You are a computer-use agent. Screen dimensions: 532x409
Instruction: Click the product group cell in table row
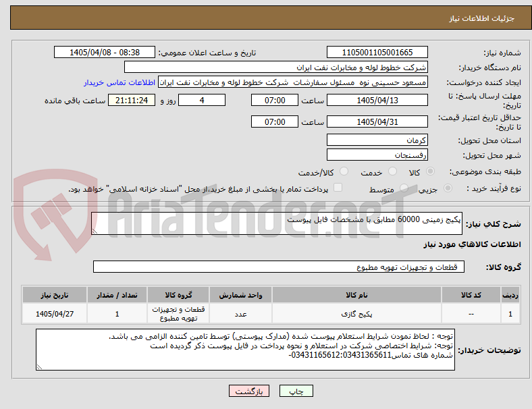[x=178, y=314]
